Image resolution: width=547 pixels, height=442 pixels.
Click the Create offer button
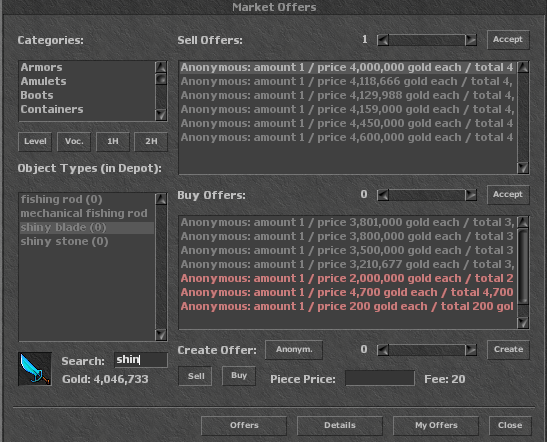508,350
